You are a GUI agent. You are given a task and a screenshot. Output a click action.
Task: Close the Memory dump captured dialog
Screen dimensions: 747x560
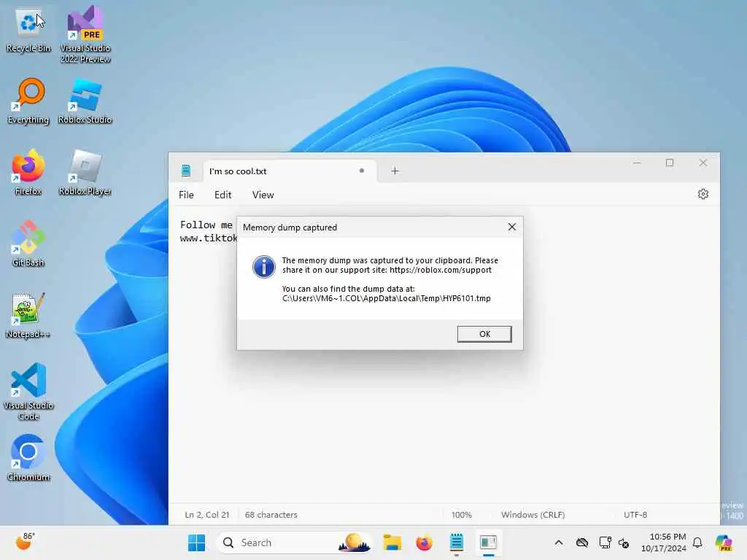tap(512, 227)
